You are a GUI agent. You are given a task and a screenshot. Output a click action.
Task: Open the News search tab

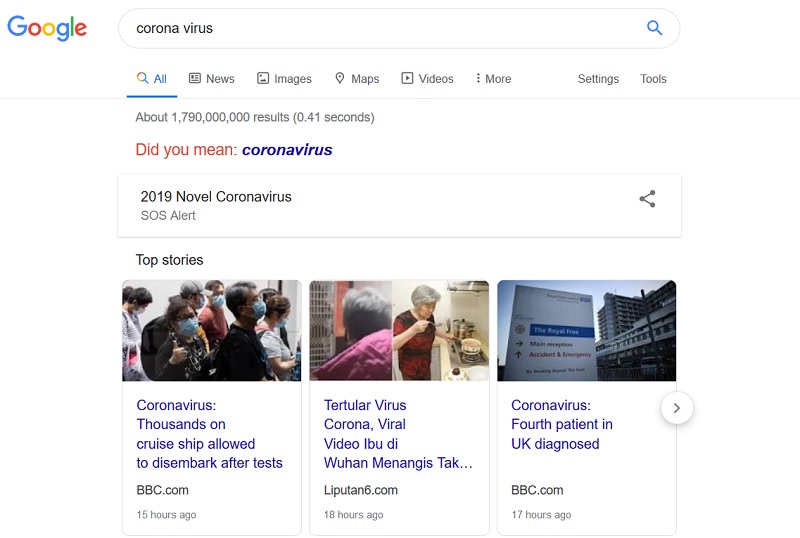coord(211,79)
